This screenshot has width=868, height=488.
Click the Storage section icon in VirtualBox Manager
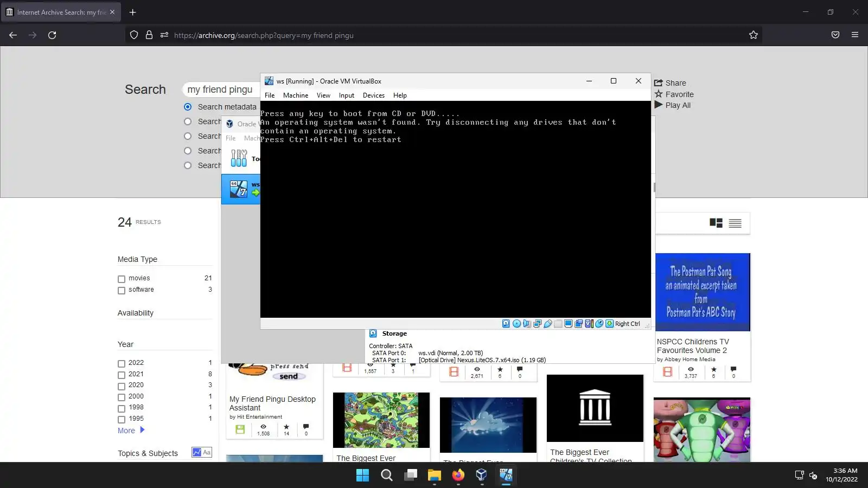tap(373, 333)
